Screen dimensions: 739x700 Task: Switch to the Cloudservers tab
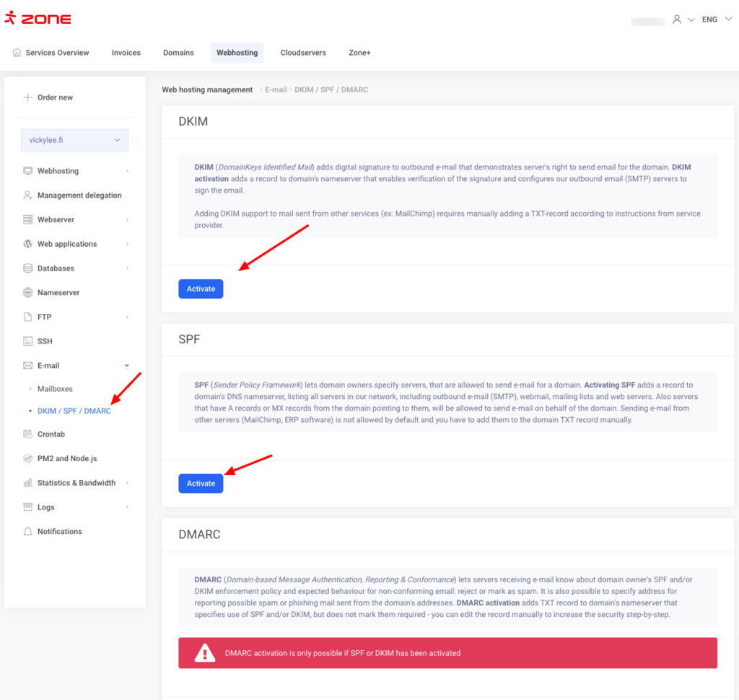tap(303, 53)
